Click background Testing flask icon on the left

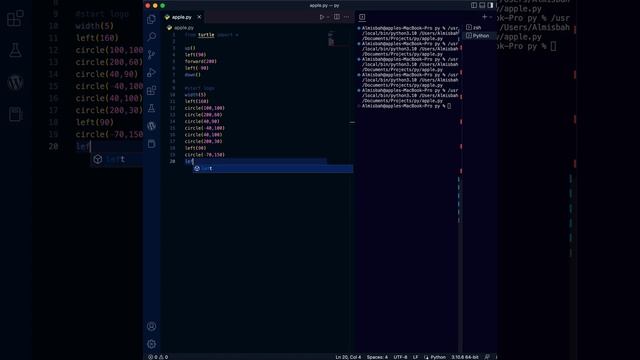point(15,50)
